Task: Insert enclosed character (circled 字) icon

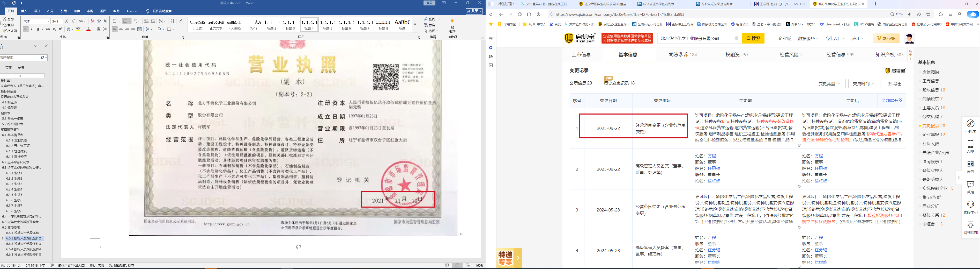Action: coord(105,29)
